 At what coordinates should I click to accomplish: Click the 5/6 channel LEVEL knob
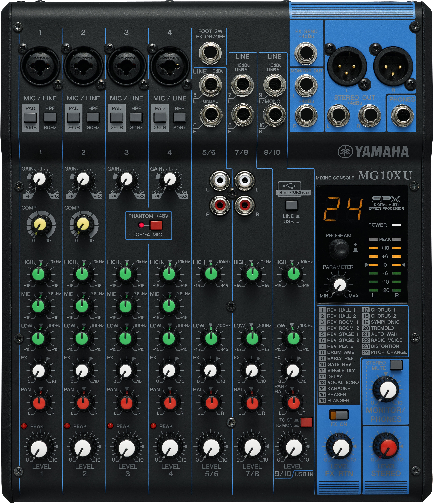point(211,447)
